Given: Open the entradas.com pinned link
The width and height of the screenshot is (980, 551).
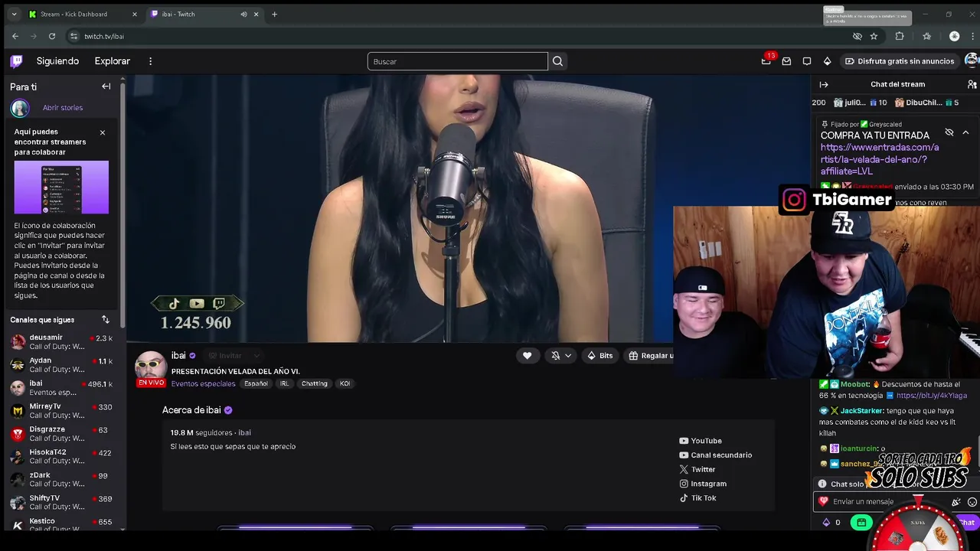Looking at the screenshot, I should [880, 159].
